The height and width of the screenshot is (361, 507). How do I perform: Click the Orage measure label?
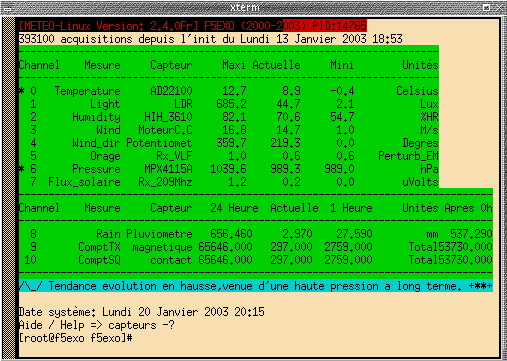tap(105, 156)
